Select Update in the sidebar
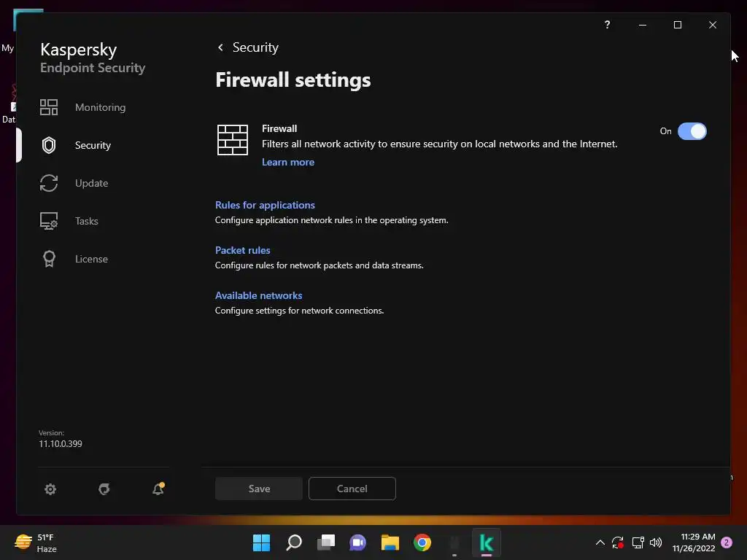747x560 pixels. pos(91,183)
